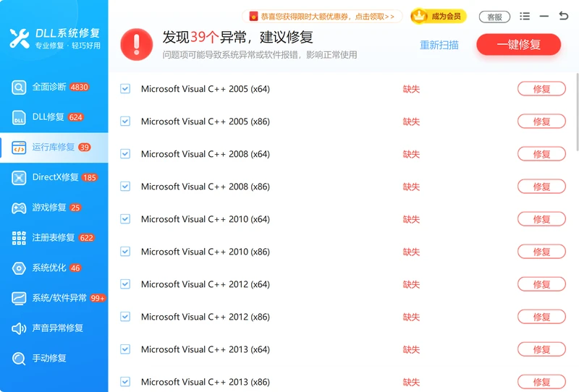
Task: Click the 声音异常修复 speaker icon
Action: (19, 328)
